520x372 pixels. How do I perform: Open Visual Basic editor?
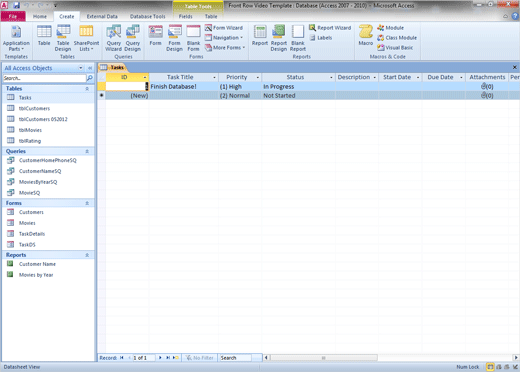click(x=395, y=48)
